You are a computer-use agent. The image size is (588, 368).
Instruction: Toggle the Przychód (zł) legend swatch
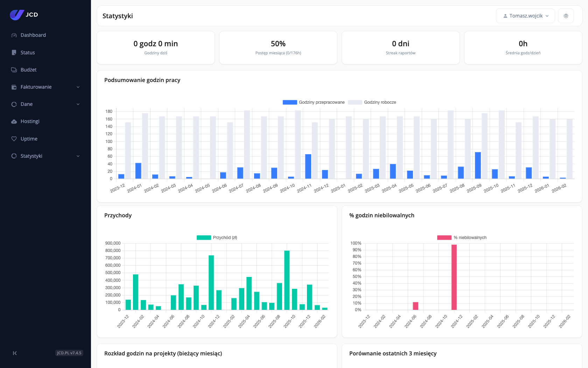(204, 238)
